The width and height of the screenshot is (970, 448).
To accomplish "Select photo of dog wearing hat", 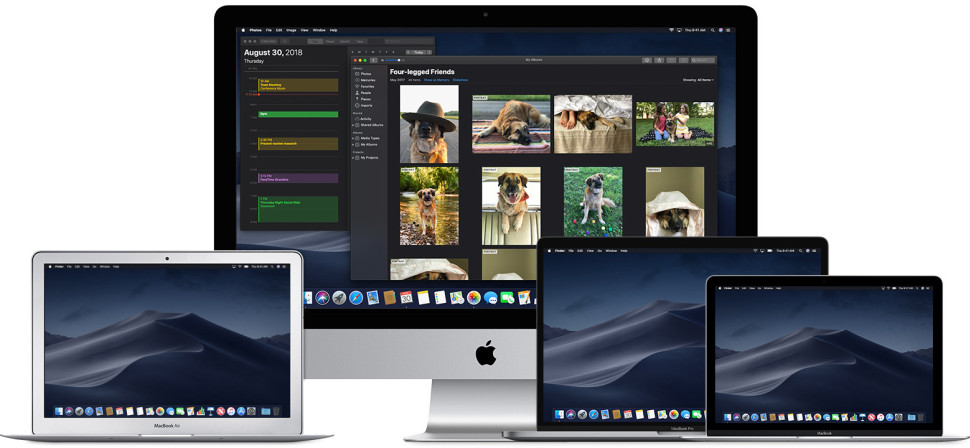I will point(429,124).
